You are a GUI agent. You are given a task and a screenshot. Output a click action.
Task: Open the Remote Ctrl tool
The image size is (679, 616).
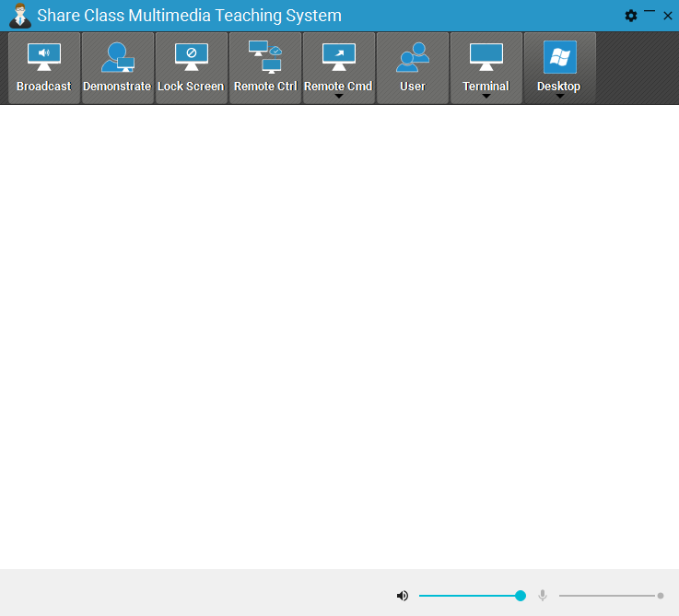click(264, 68)
